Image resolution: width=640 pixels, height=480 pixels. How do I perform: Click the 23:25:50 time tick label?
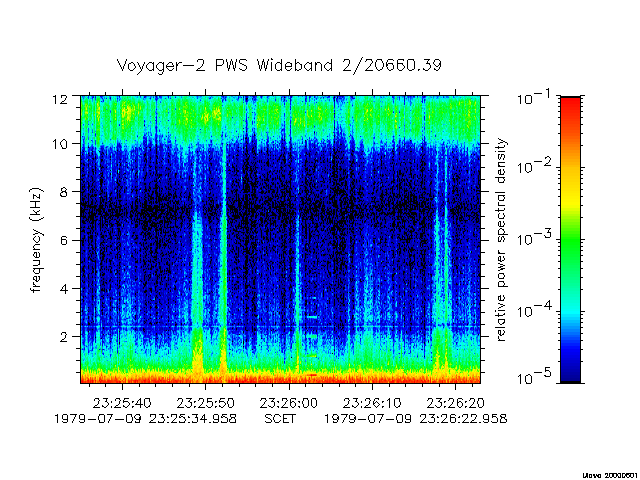[205, 403]
